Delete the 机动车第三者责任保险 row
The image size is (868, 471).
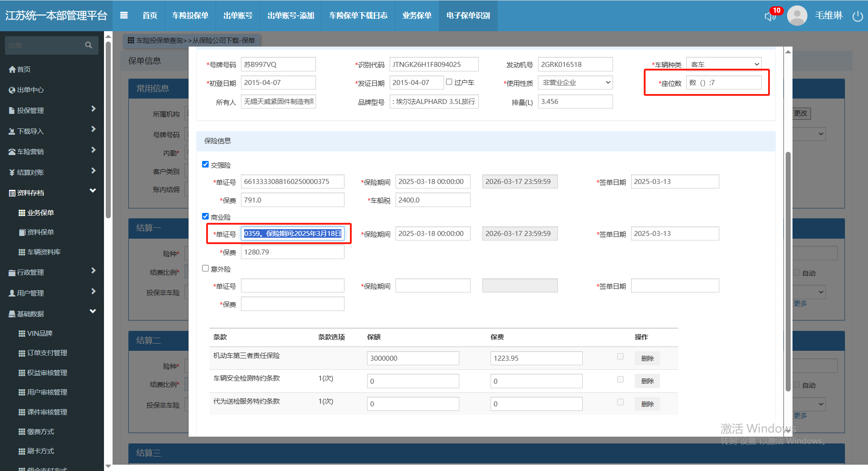point(647,358)
